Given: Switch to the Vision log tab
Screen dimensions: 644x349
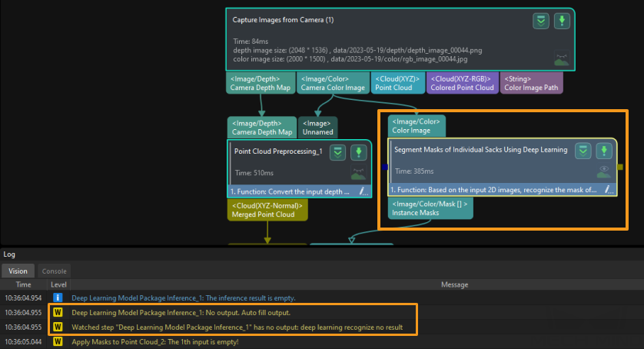Looking at the screenshot, I should pos(17,271).
